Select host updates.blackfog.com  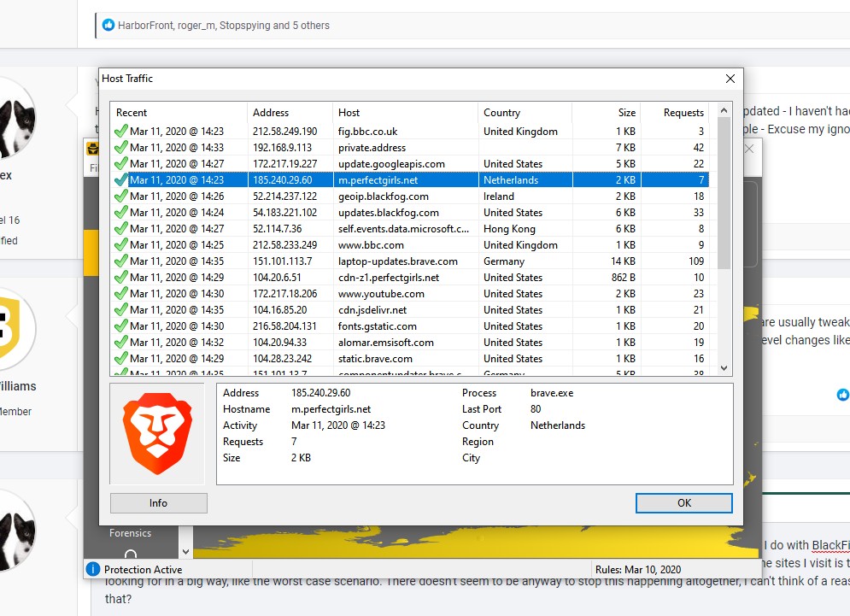click(x=388, y=213)
